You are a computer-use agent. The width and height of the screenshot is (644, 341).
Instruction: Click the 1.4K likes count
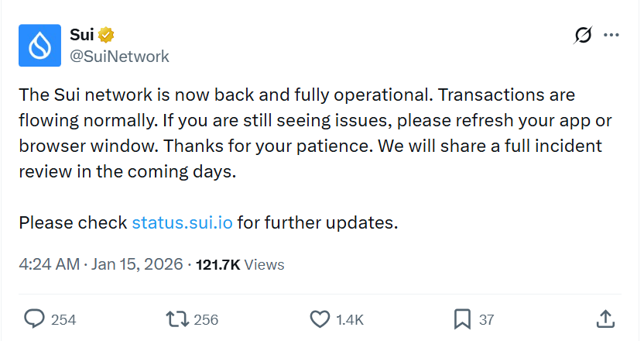(350, 319)
